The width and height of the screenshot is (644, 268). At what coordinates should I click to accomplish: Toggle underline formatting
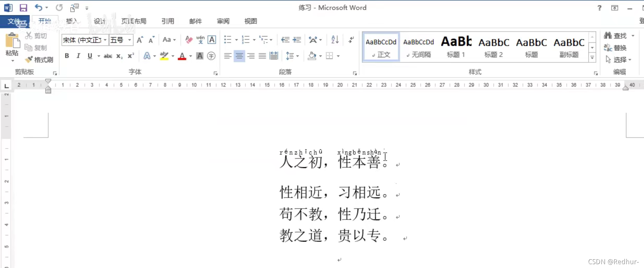click(x=90, y=56)
